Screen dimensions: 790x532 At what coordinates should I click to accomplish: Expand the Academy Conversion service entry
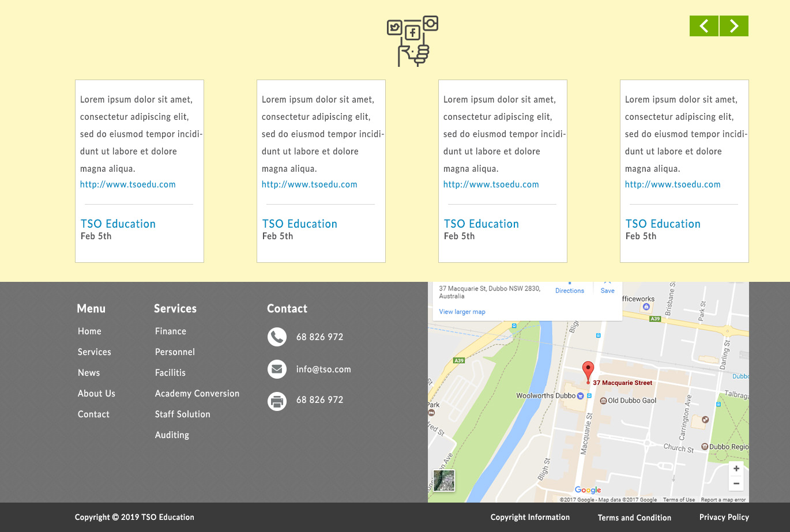click(197, 393)
